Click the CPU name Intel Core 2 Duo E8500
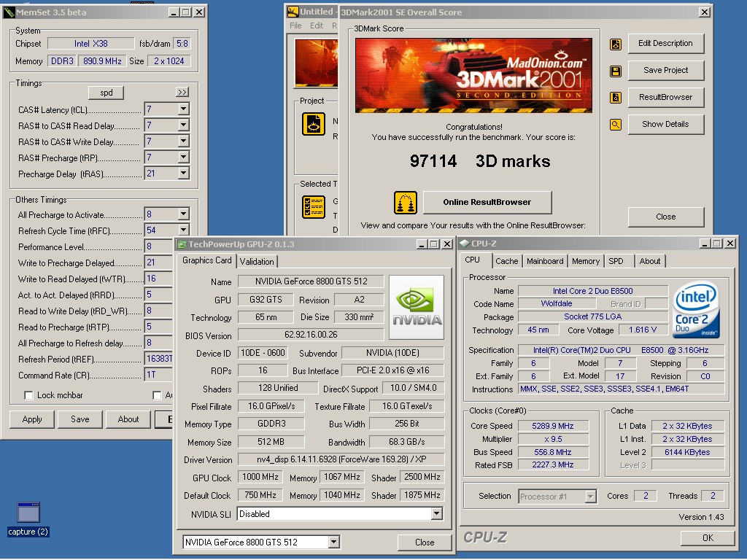Viewport: 747px width, 560px height. click(x=592, y=291)
